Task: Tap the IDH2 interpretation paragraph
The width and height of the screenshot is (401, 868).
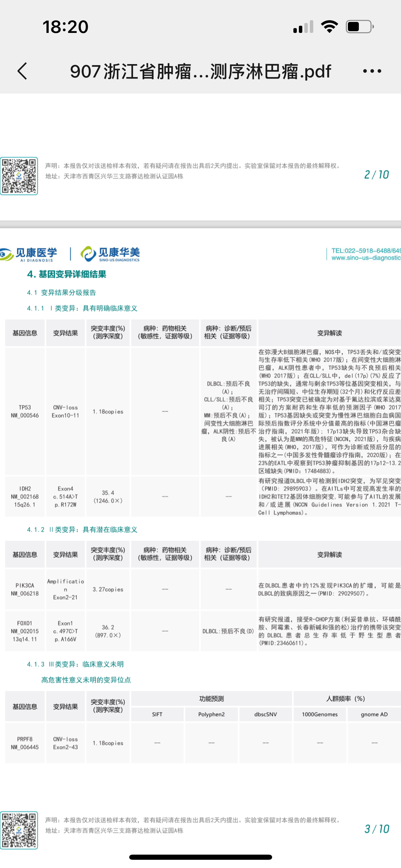Action: pyautogui.click(x=329, y=496)
